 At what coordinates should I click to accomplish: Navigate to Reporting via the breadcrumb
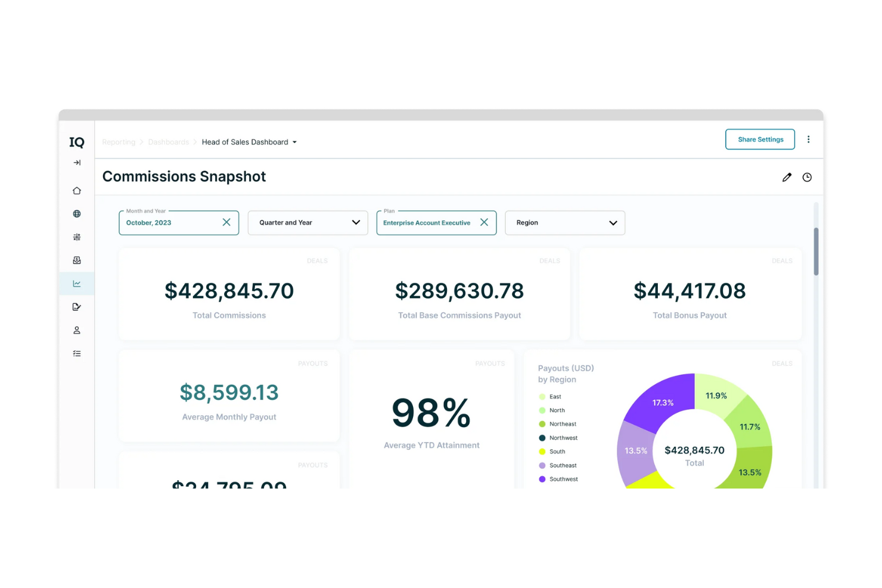coord(118,142)
